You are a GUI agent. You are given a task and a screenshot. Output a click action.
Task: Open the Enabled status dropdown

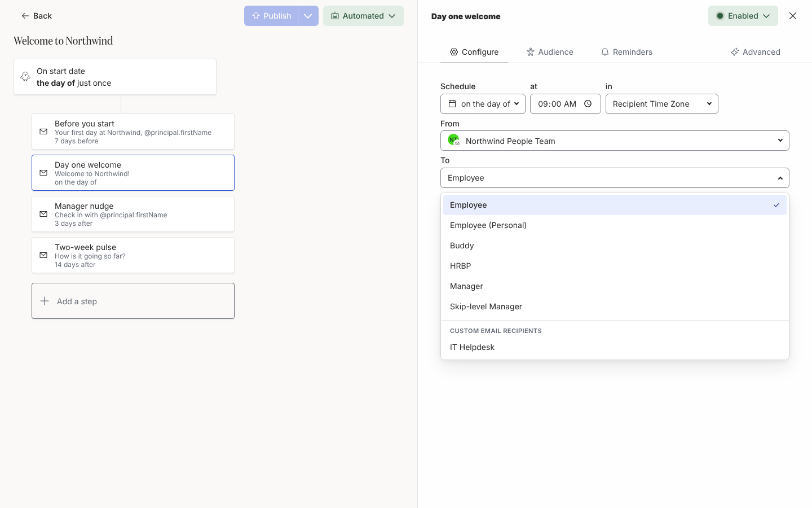click(743, 16)
